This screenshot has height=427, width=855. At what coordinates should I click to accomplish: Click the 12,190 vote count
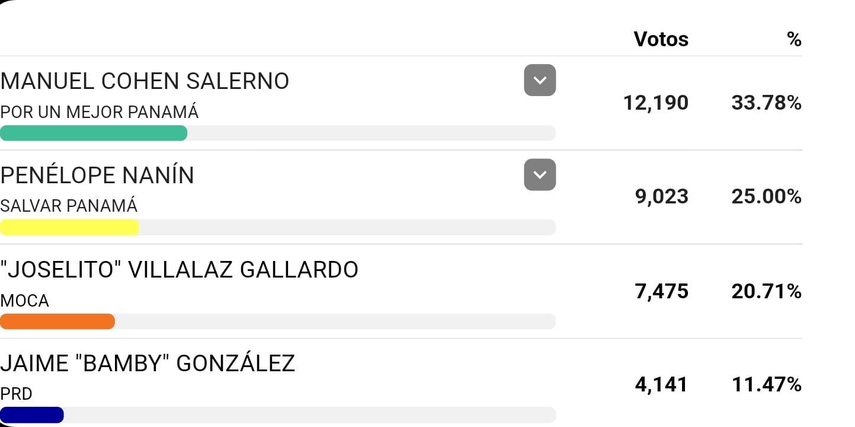click(655, 103)
